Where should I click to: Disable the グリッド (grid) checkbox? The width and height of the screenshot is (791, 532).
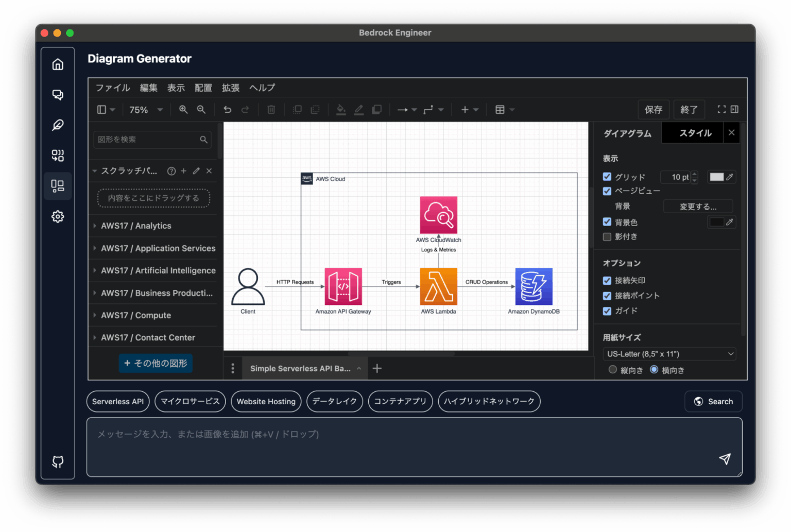tap(607, 177)
